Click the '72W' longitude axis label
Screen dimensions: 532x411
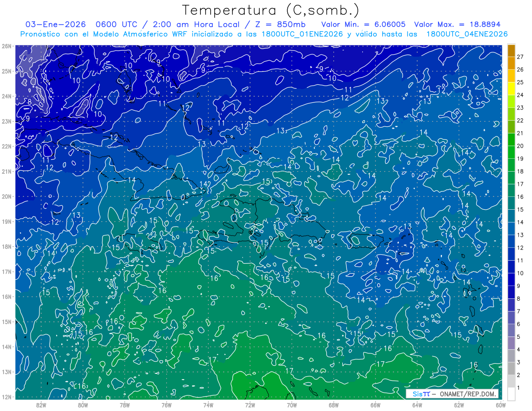tap(250, 405)
